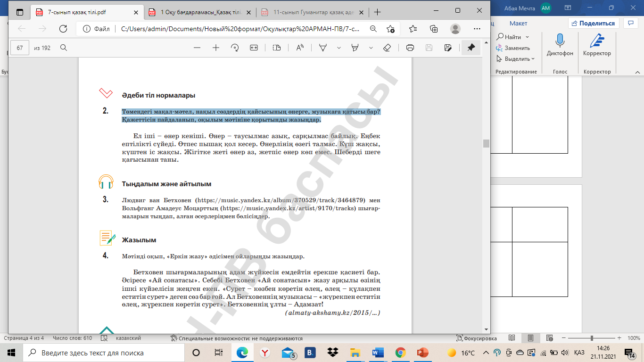Expand the Find (Найти) dropdown in Word
The width and height of the screenshot is (644, 362).
pos(528,37)
